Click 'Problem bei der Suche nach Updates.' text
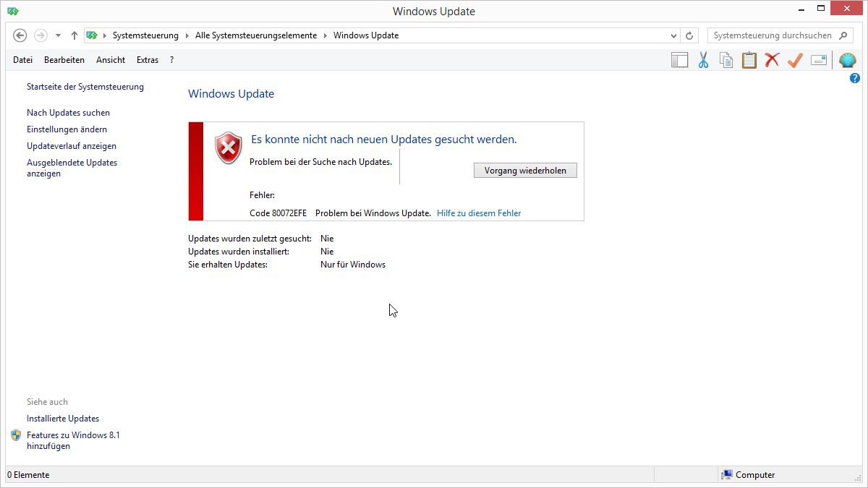 click(x=320, y=162)
